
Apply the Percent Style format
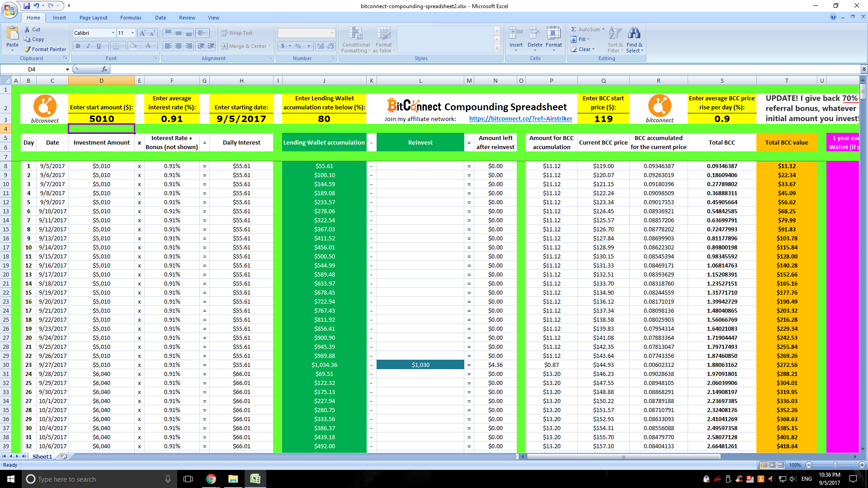pyautogui.click(x=298, y=46)
